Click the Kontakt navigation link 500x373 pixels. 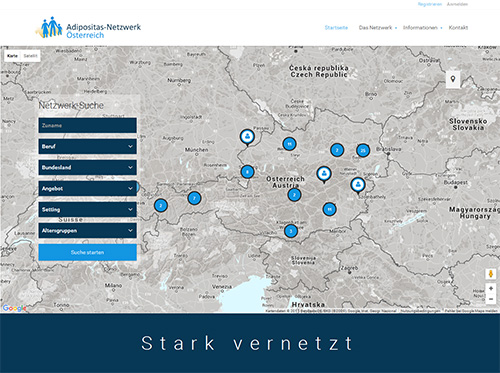point(458,28)
